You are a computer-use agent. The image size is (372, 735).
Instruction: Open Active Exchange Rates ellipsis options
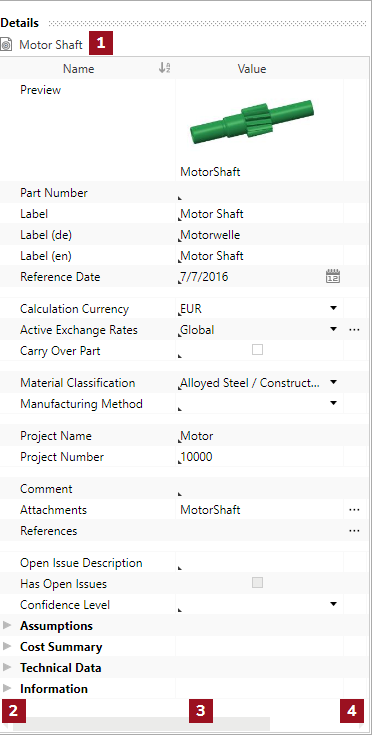354,330
